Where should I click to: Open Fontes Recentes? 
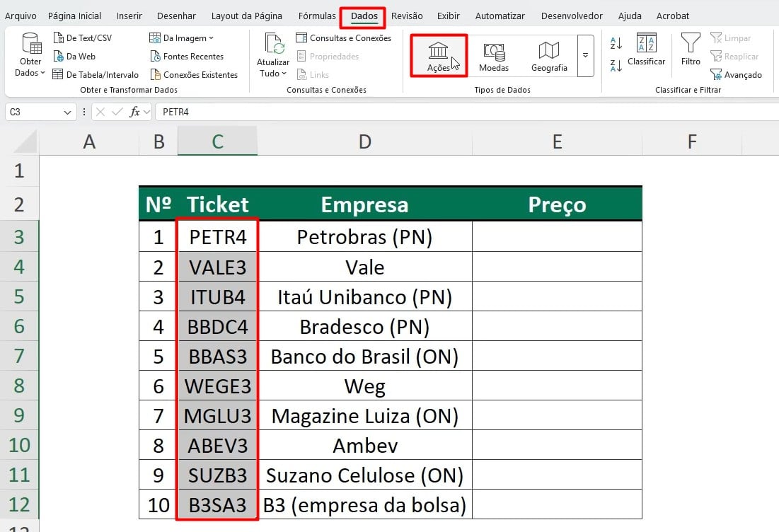tap(187, 56)
